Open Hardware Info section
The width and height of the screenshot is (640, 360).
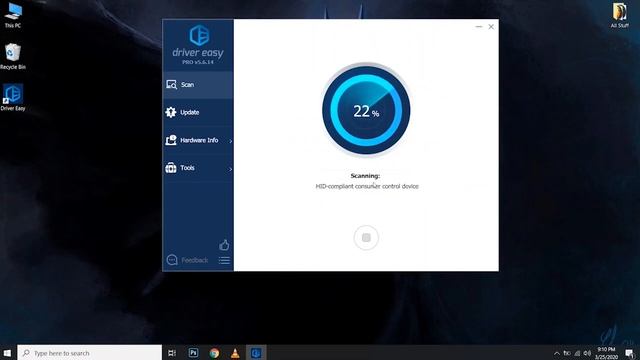pos(198,140)
